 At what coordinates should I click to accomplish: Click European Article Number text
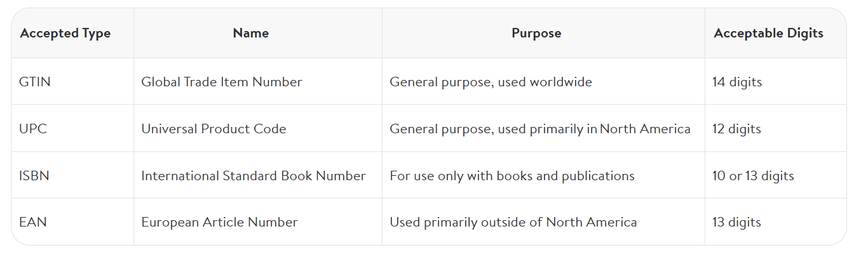click(219, 223)
